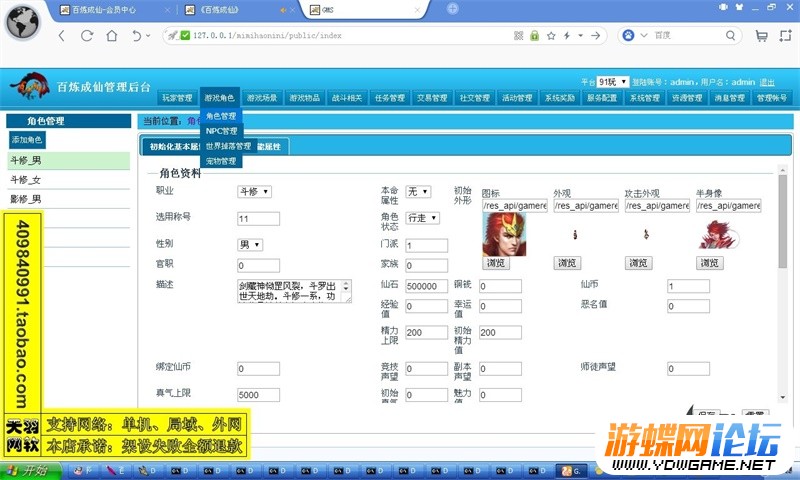The height and width of the screenshot is (480, 800).
Task: Reload the page with the refresh icon
Action: click(87, 36)
